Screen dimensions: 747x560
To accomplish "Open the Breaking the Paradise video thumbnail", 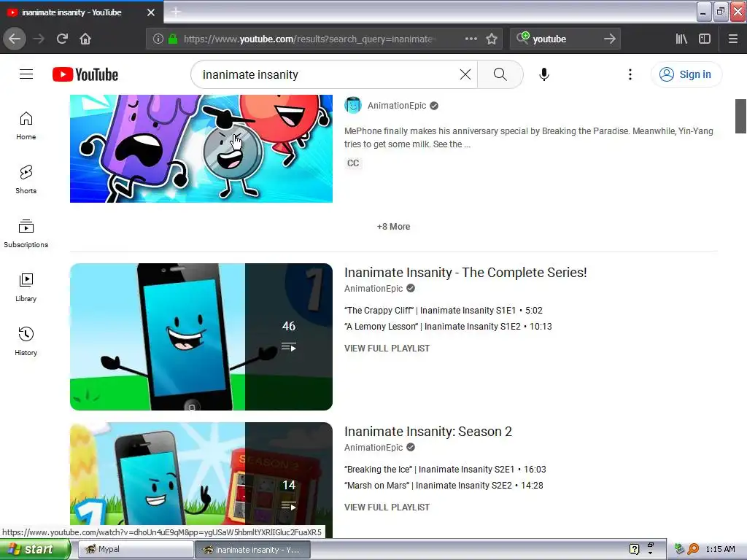I will (201, 149).
